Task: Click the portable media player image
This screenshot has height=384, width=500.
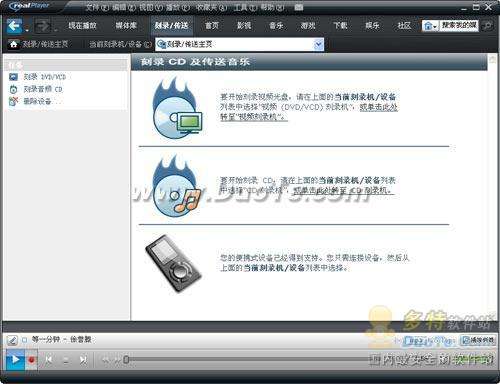Action: pos(173,263)
